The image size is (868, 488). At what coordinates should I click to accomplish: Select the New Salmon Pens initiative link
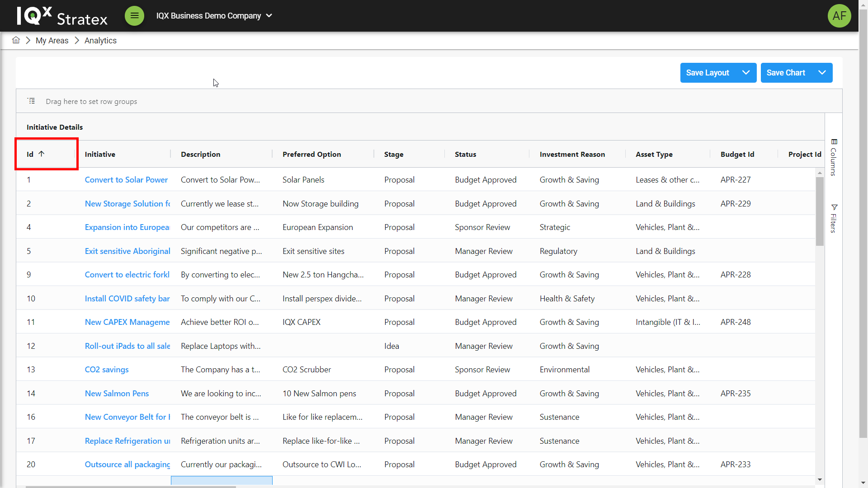click(x=117, y=394)
